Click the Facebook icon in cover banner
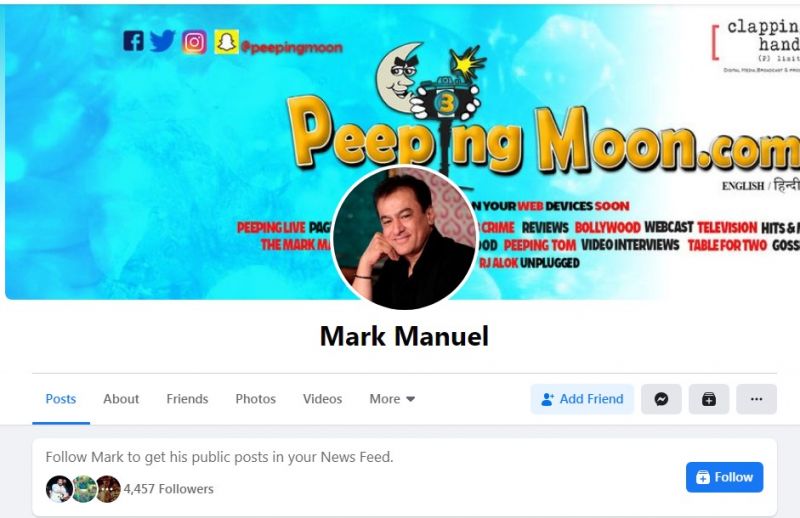 point(133,41)
